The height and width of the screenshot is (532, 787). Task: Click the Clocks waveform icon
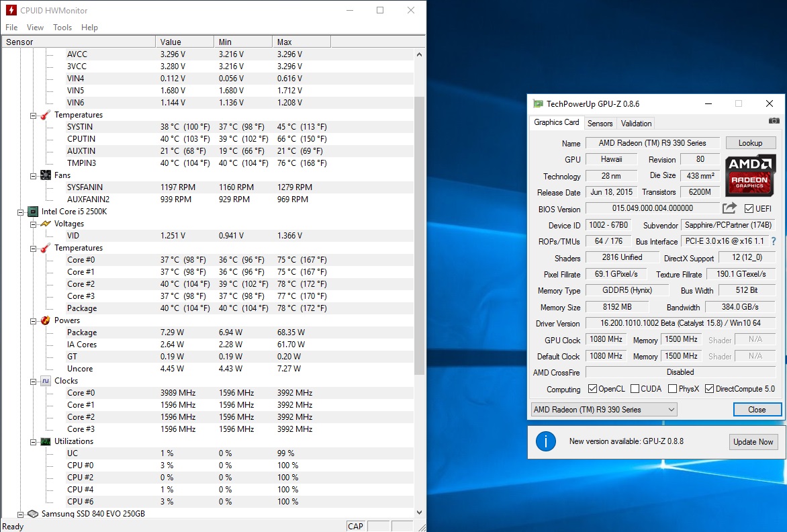46,381
